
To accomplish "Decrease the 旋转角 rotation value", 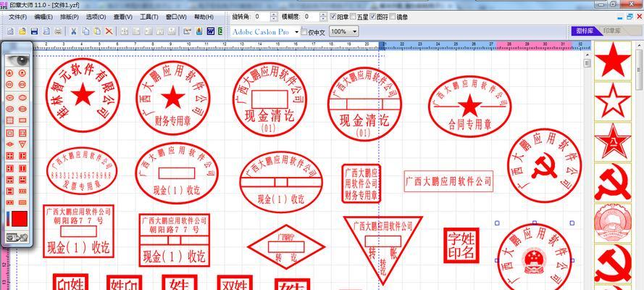I will 274,20.
